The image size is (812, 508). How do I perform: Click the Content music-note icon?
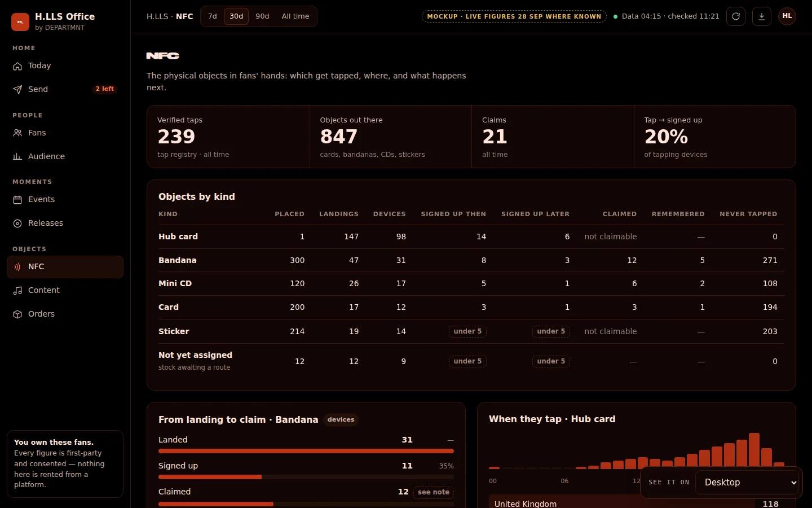pos(17,291)
